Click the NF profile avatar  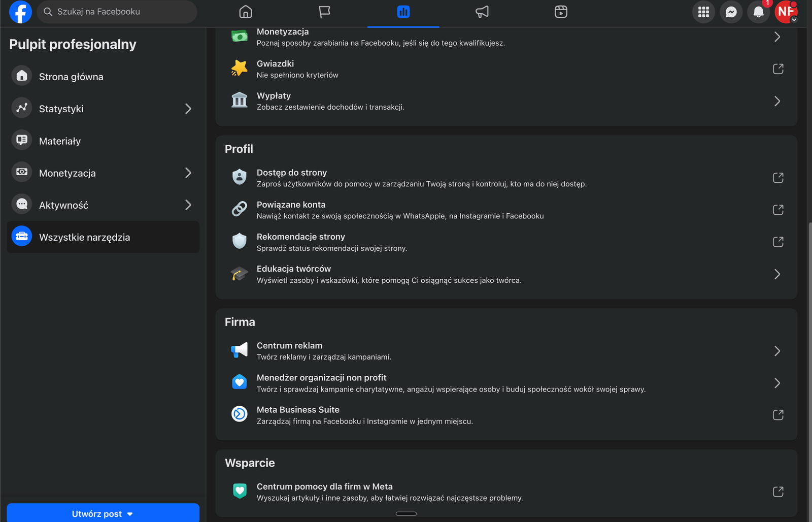pyautogui.click(x=786, y=11)
